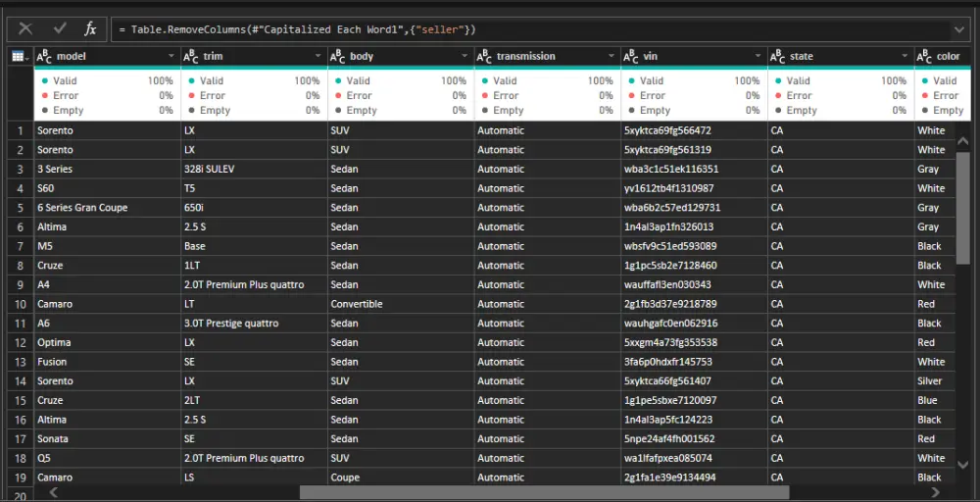Click the ABC type icon for trim column

[191, 57]
